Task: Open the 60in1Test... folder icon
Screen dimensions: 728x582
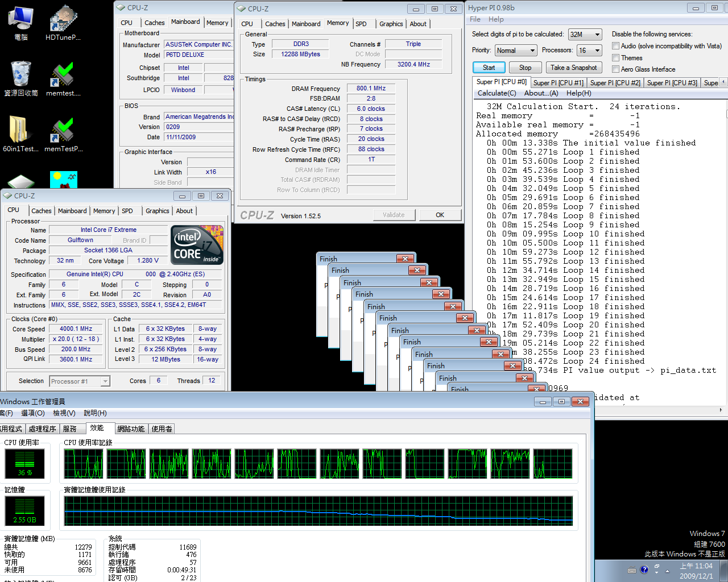Action: (x=21, y=134)
